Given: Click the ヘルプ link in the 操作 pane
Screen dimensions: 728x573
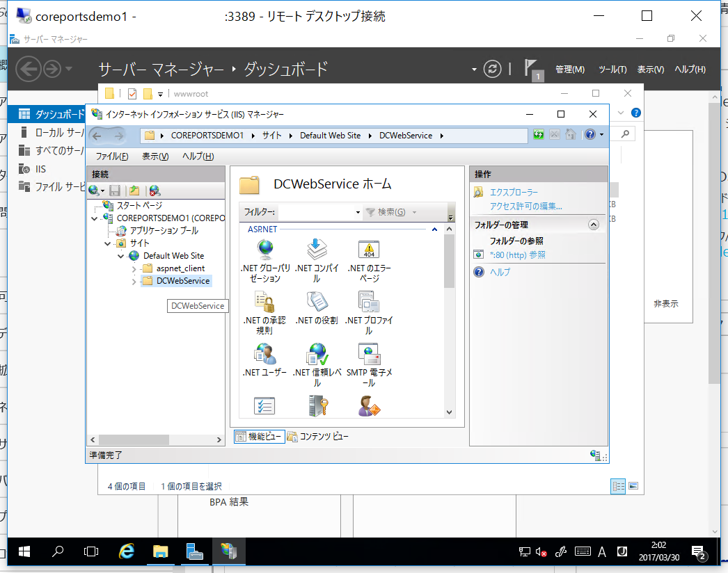Looking at the screenshot, I should click(x=500, y=273).
